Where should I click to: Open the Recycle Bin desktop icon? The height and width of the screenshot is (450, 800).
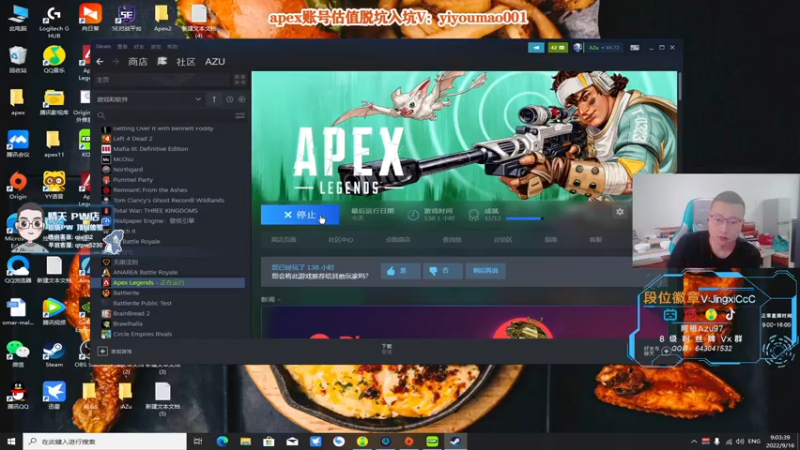point(18,59)
